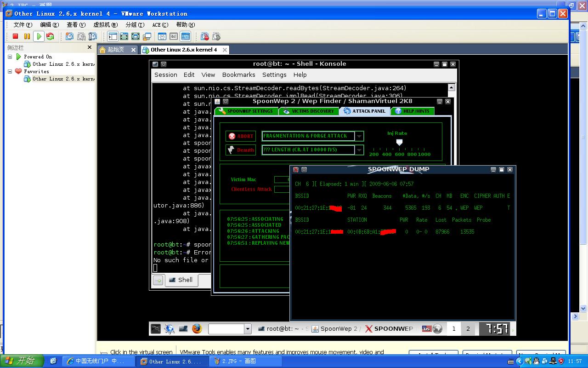This screenshot has height=368, width=588.
Task: Click the Console view toolbar icon
Action: pos(186,36)
